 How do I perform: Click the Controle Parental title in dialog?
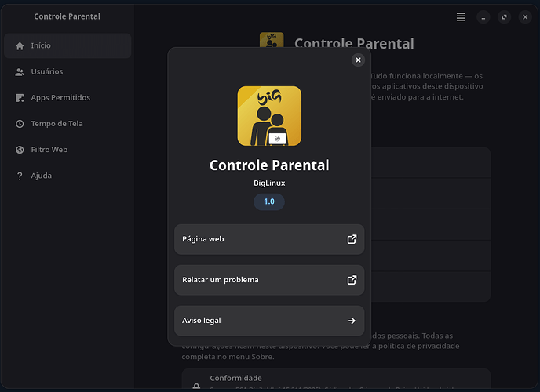pyautogui.click(x=269, y=165)
